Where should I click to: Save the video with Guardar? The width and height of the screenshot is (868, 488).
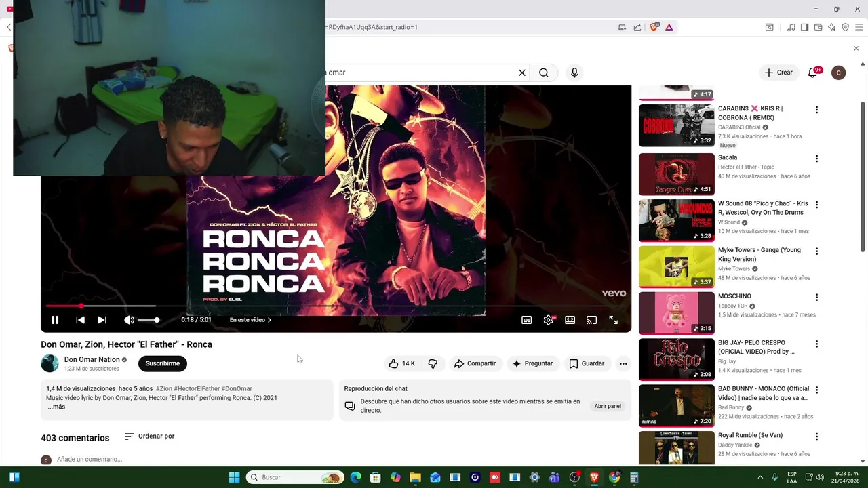pyautogui.click(x=587, y=363)
